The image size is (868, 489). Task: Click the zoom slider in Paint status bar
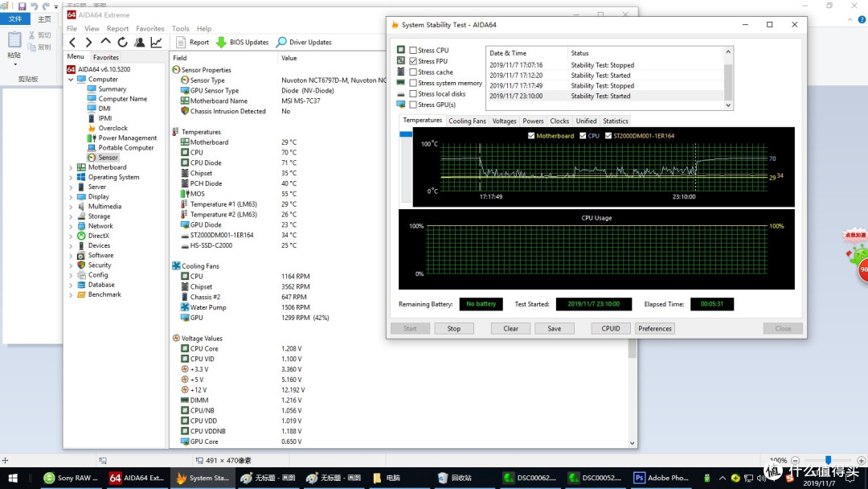828,460
